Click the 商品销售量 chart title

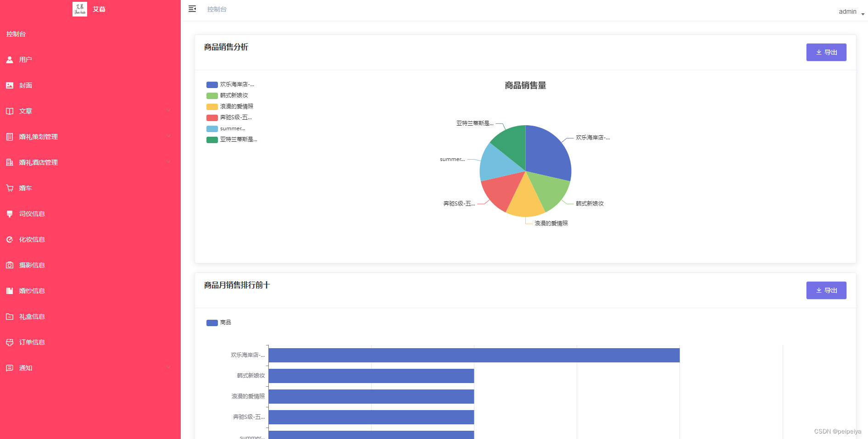pyautogui.click(x=525, y=85)
